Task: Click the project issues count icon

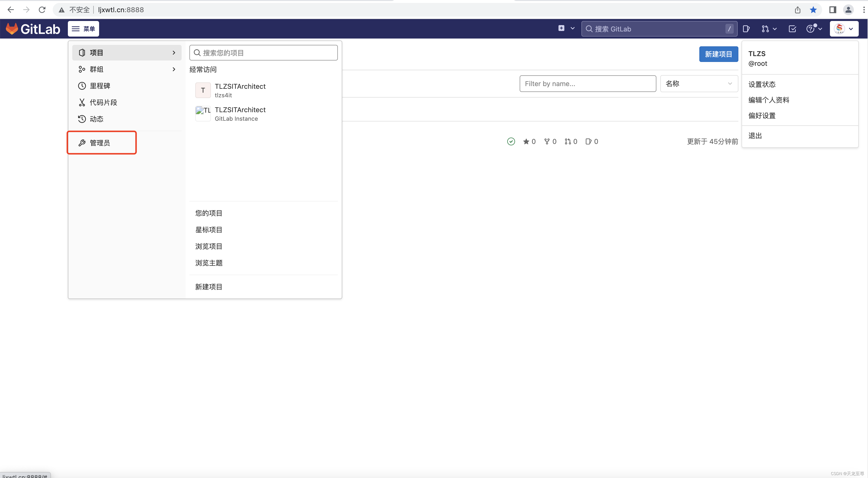Action: pyautogui.click(x=588, y=141)
